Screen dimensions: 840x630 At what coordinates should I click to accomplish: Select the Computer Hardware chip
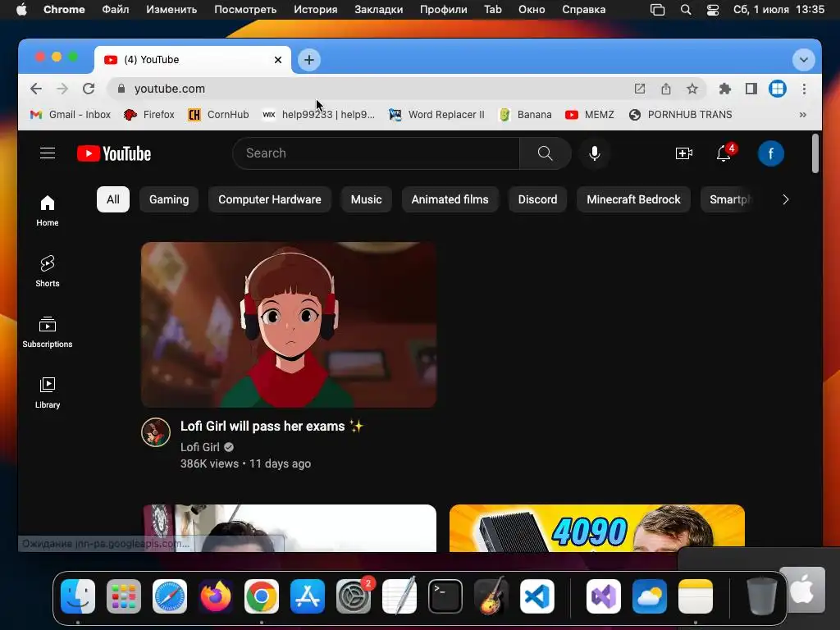pyautogui.click(x=269, y=199)
